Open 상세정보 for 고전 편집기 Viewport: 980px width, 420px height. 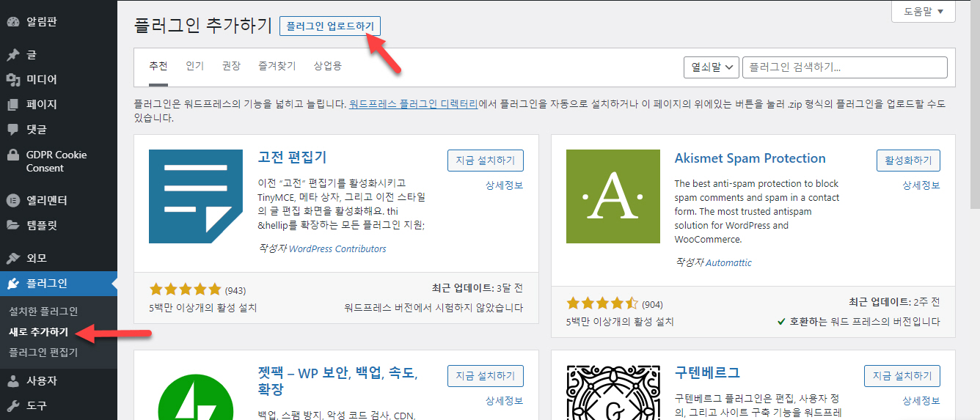pyautogui.click(x=504, y=185)
